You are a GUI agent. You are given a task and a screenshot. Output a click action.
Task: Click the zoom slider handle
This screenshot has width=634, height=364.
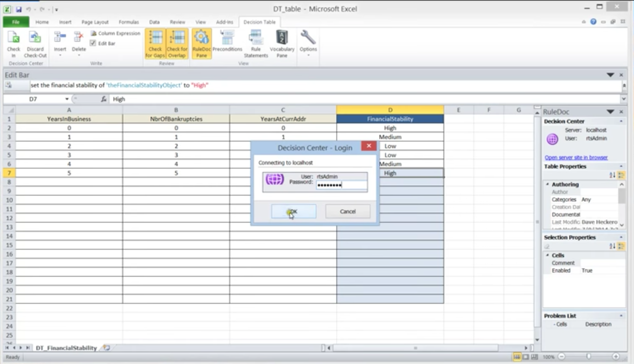click(588, 357)
